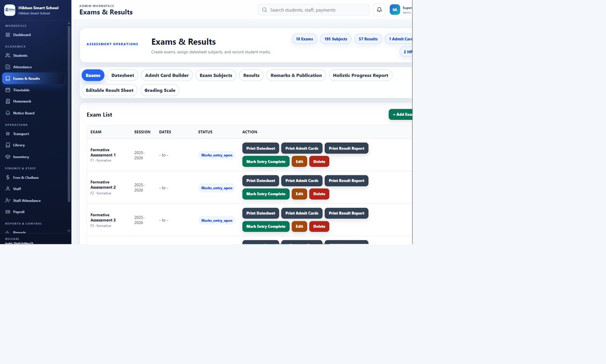
Task: Click the search students input field
Action: click(314, 10)
